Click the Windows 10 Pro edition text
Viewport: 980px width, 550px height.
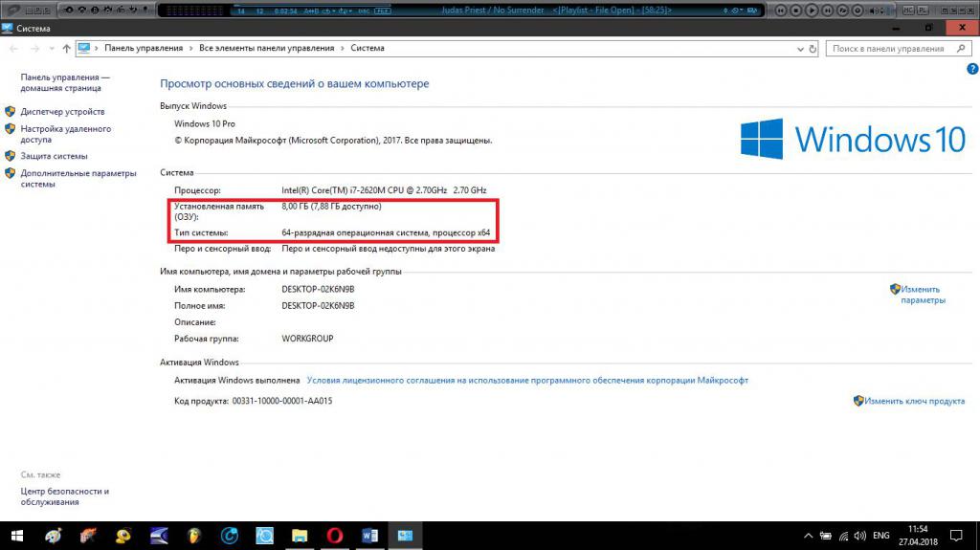pos(205,123)
